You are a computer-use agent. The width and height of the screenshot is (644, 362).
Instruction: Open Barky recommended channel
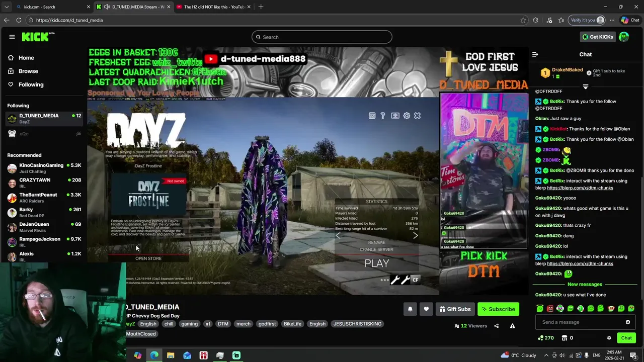[x=44, y=213]
